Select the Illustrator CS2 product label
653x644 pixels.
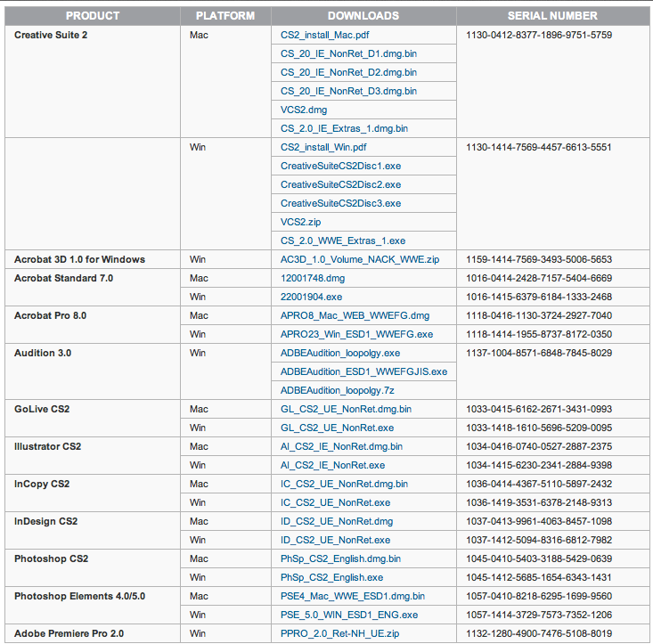tap(48, 446)
